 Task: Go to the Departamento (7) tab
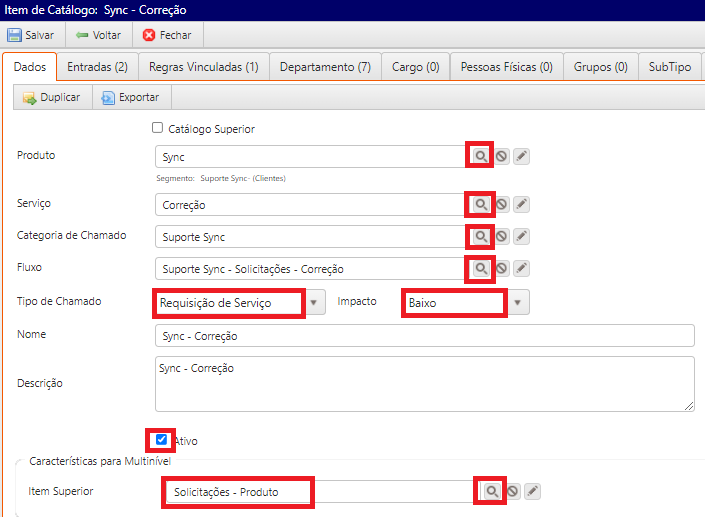pyautogui.click(x=325, y=67)
